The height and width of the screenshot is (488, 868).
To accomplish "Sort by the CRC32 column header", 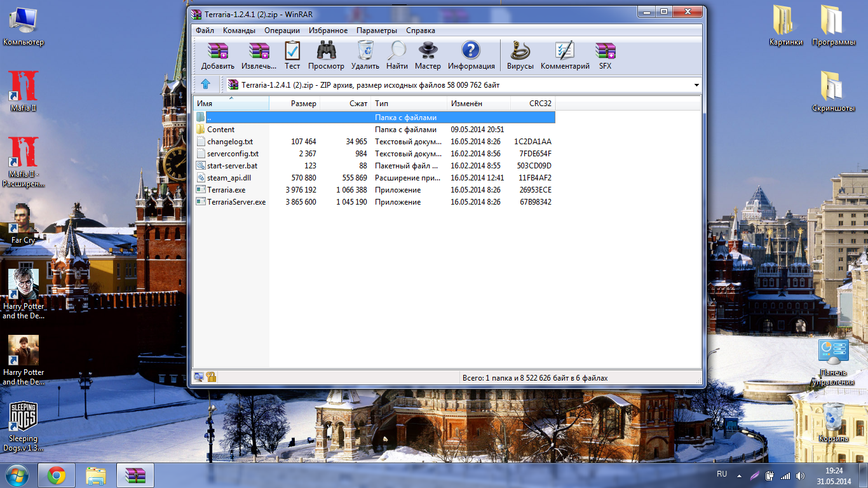I will 533,104.
